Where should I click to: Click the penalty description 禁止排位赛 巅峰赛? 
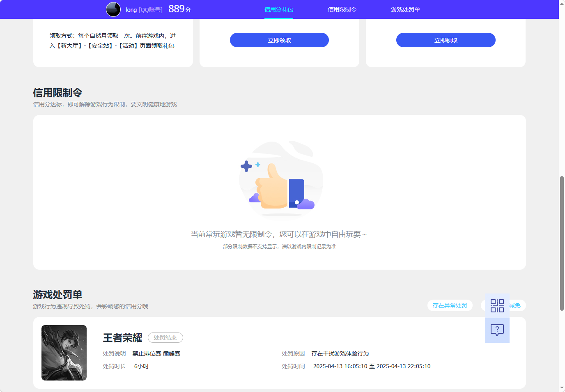156,353
